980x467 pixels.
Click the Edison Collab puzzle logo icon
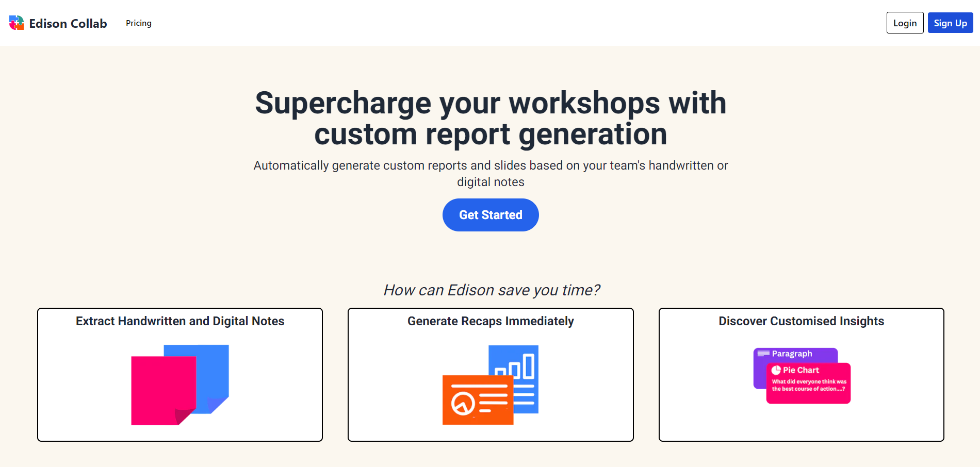coord(17,23)
